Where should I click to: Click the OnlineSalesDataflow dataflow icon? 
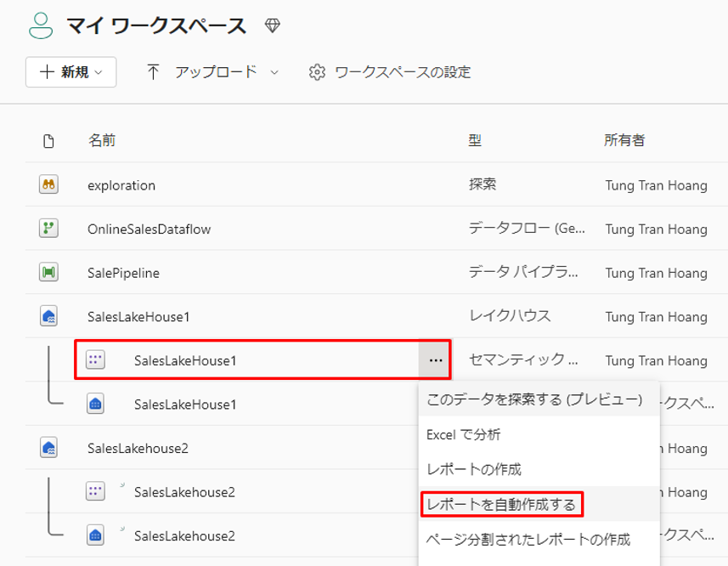48,229
